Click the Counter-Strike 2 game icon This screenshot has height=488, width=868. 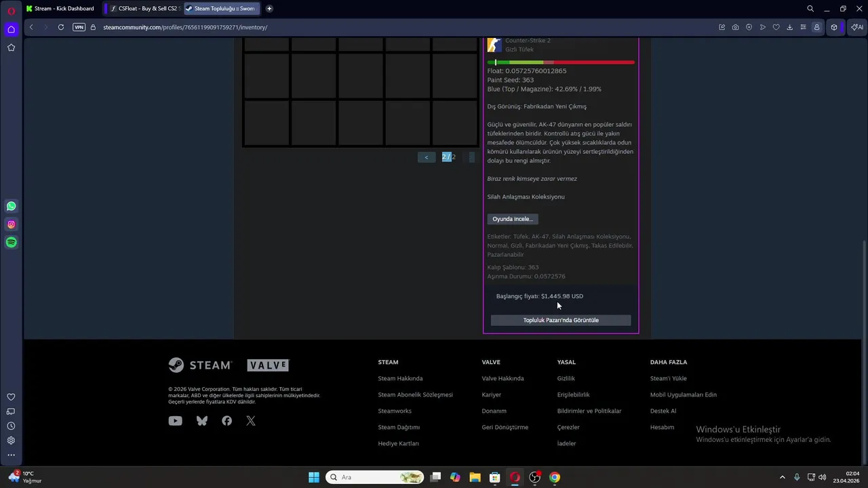[494, 45]
